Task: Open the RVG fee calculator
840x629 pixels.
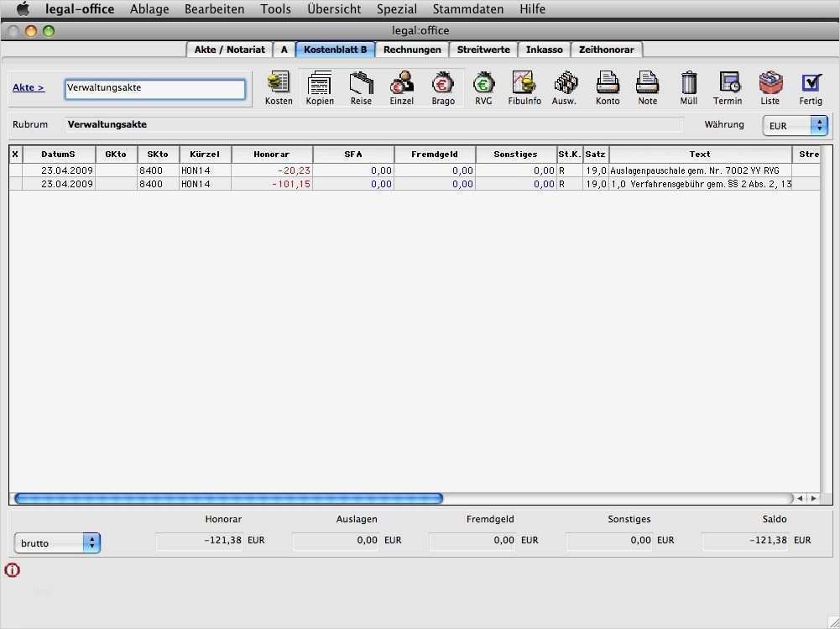Action: 483,88
